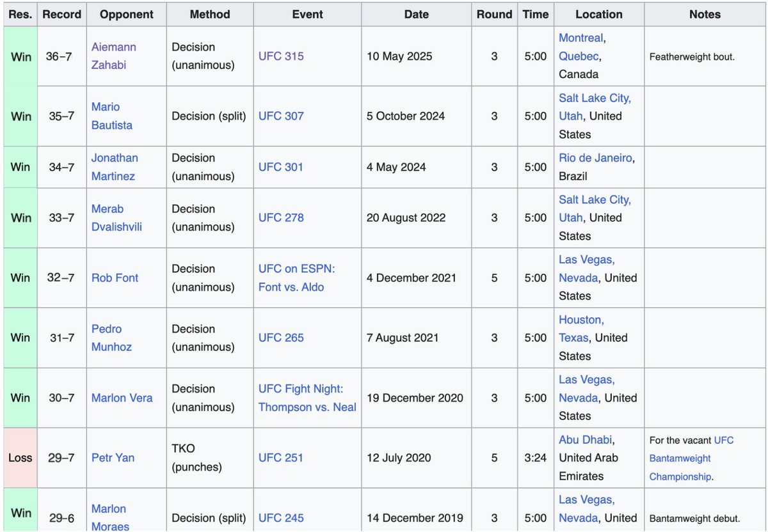Click the '10 May 2025' date cell

tap(417, 56)
